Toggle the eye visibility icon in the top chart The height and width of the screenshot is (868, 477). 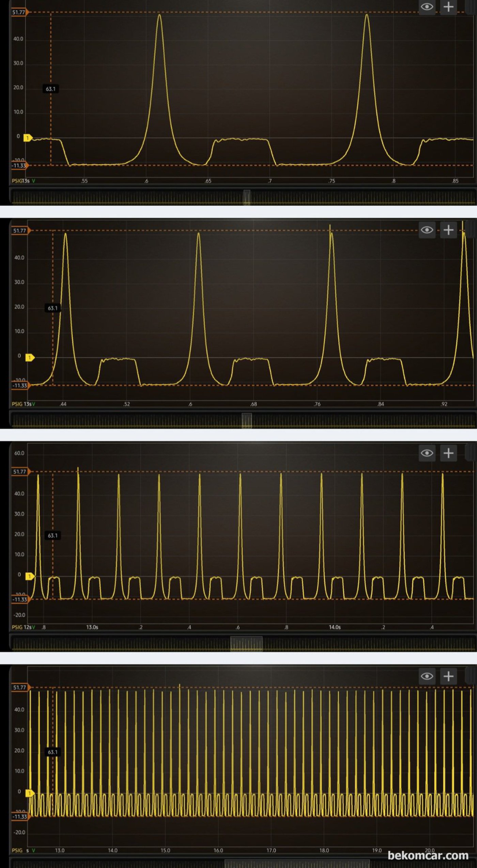(x=427, y=6)
